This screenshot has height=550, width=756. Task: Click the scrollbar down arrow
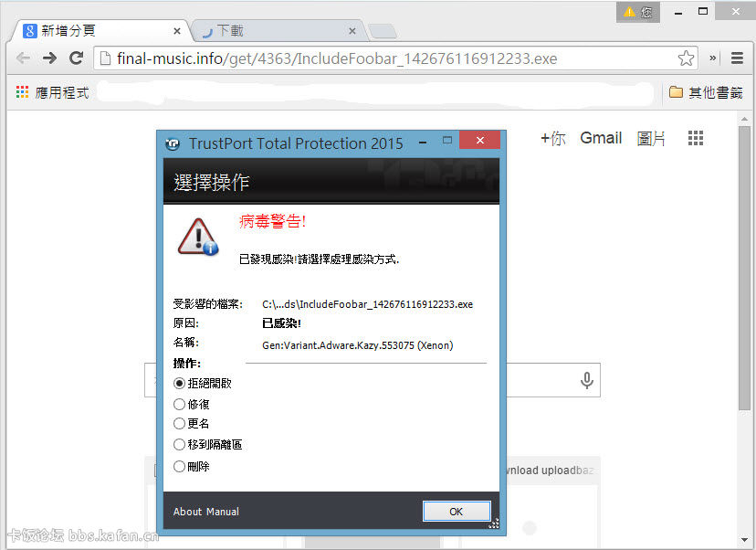pos(744,540)
